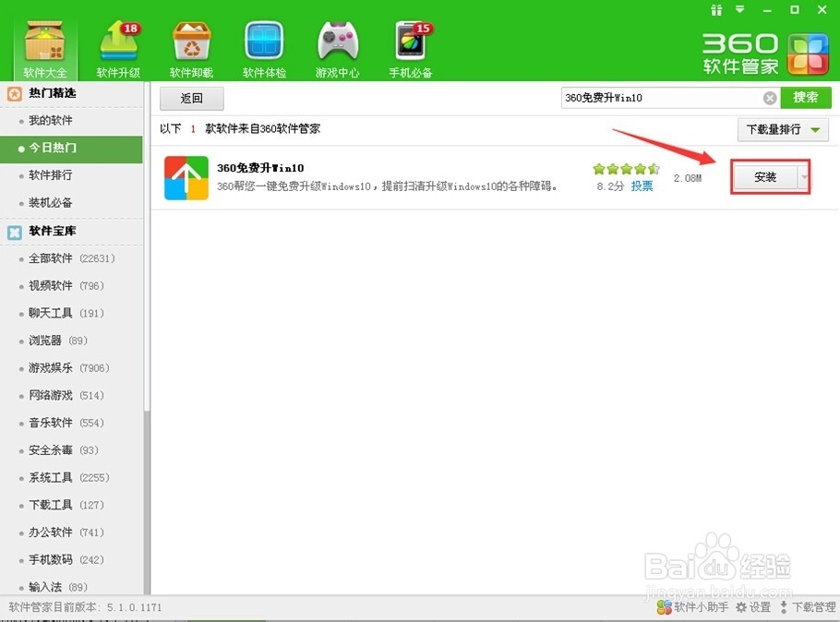The image size is (840, 622).
Task: Expand the 安装 button dropdown arrow
Action: coord(804,177)
